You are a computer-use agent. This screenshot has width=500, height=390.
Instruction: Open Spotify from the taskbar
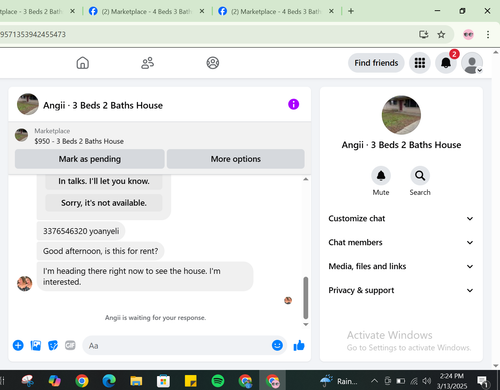(x=218, y=380)
